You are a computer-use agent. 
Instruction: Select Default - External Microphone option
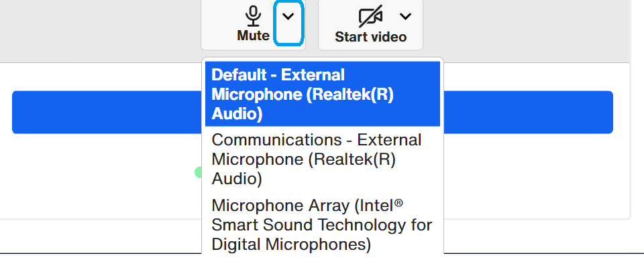(323, 94)
